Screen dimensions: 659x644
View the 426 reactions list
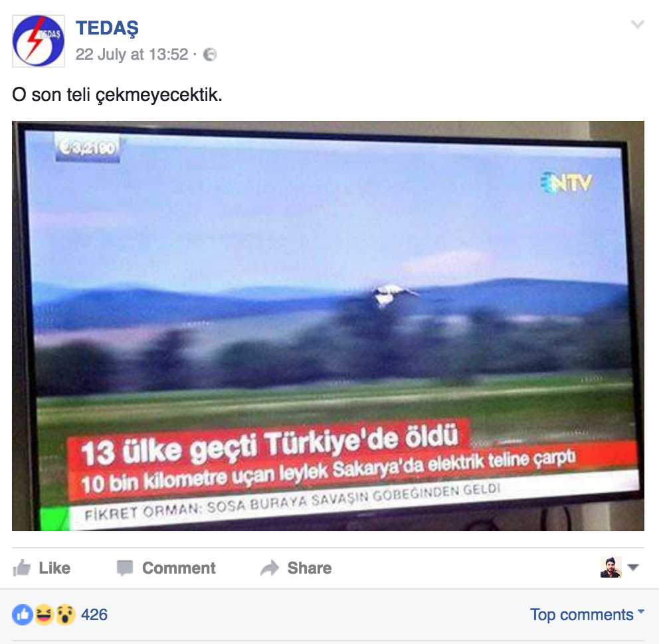click(x=94, y=615)
